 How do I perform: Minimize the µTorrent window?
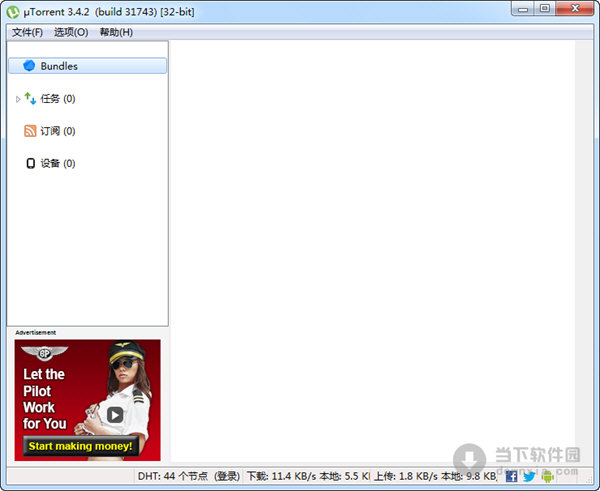(523, 9)
